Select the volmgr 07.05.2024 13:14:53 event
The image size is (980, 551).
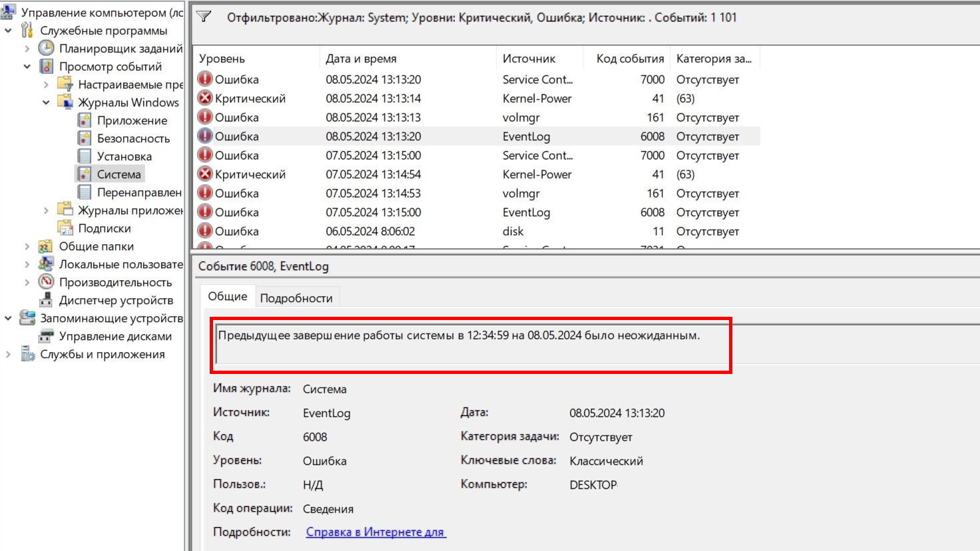[x=477, y=193]
